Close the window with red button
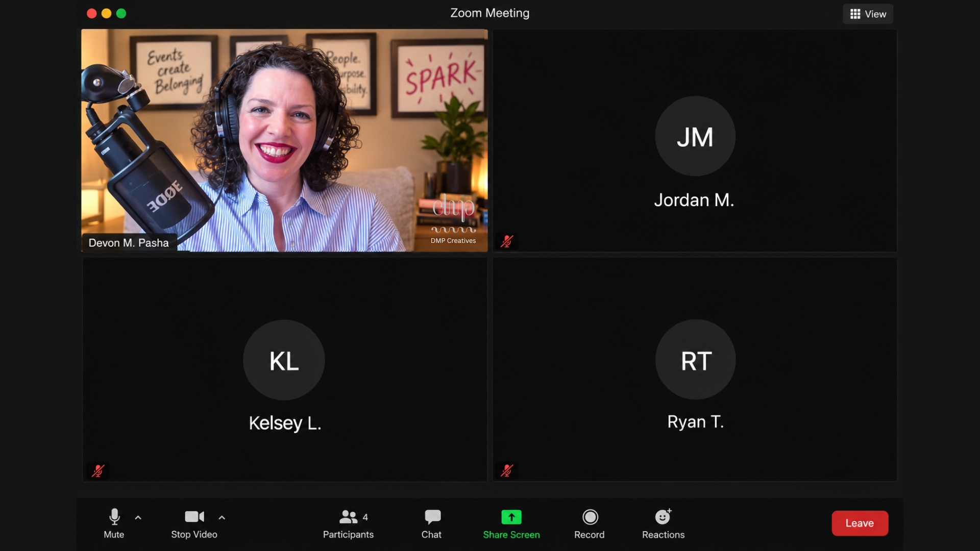Image resolution: width=980 pixels, height=551 pixels. [x=92, y=14]
